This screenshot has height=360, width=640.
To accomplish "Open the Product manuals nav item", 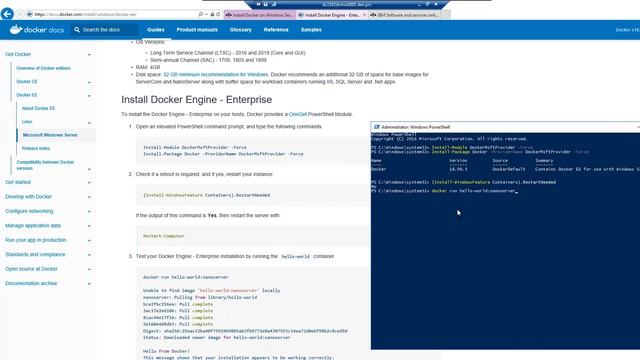I will point(197,30).
